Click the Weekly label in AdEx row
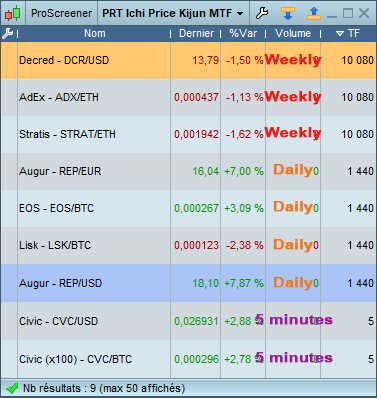 293,97
